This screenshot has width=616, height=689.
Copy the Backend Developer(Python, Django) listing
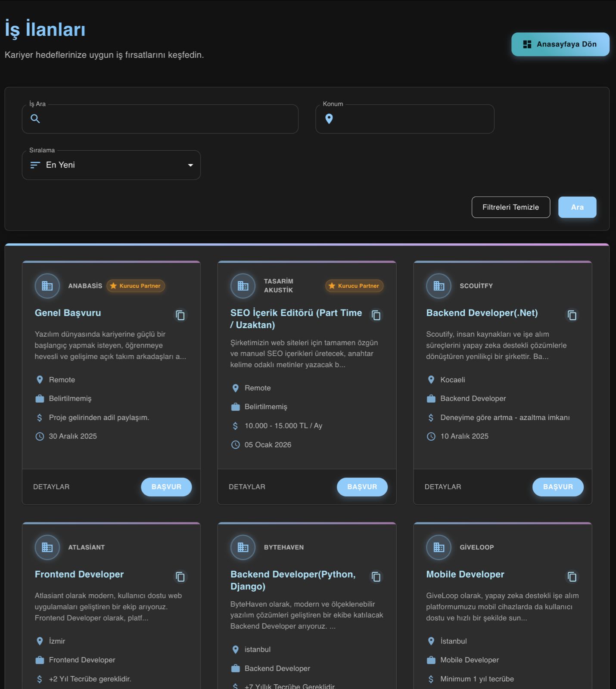point(376,577)
